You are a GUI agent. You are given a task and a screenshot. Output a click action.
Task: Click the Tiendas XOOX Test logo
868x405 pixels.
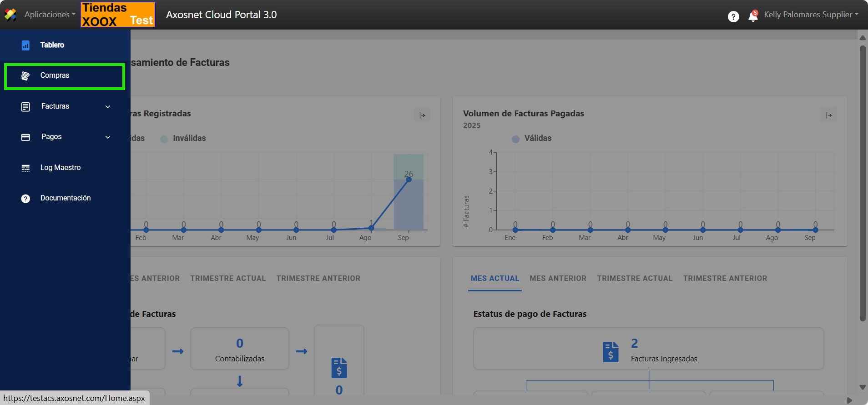118,15
